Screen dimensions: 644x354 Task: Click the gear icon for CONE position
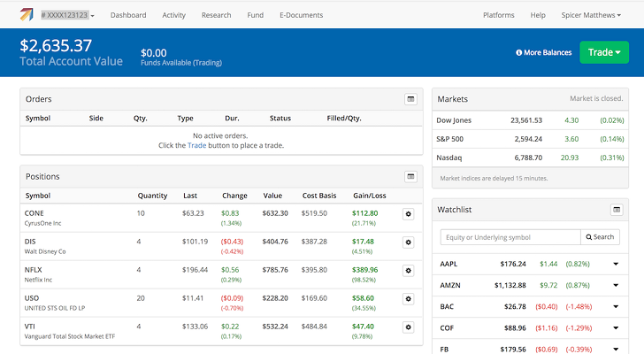coord(408,213)
